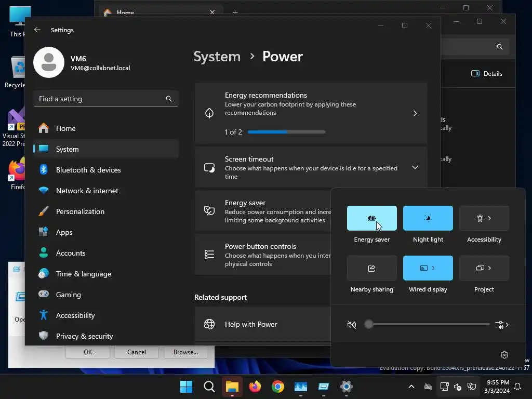Open Energy recommendations chevron

coord(415,113)
